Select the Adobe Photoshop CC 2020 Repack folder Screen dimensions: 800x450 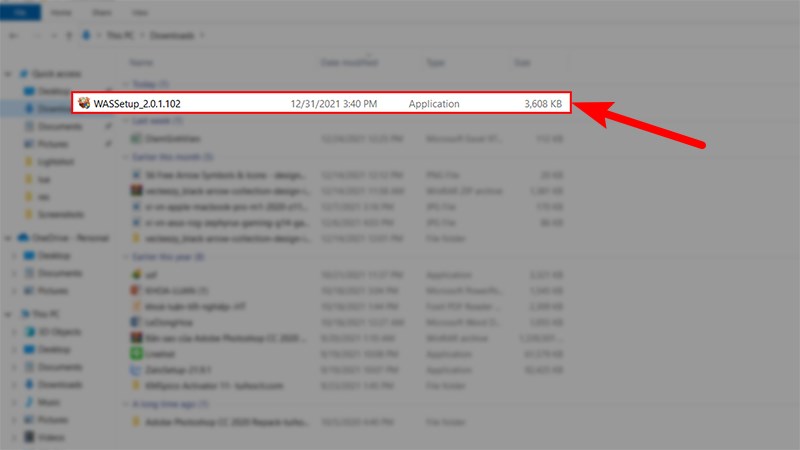coord(347,422)
